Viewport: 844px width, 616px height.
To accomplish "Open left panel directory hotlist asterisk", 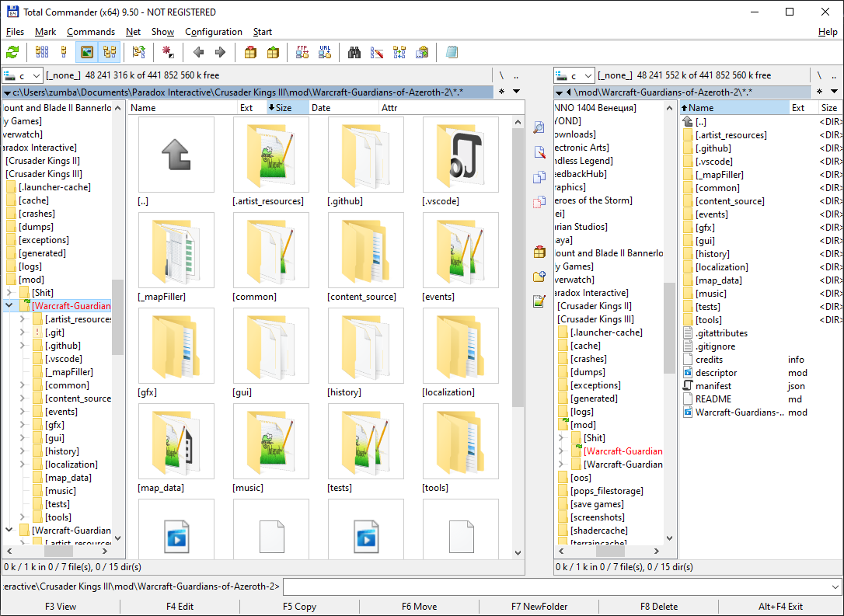I will point(502,92).
